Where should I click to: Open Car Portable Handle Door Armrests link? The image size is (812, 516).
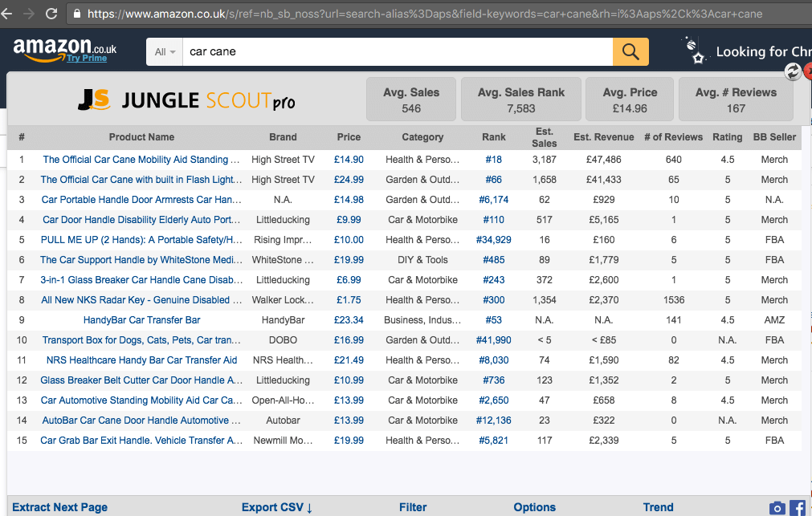pos(141,200)
